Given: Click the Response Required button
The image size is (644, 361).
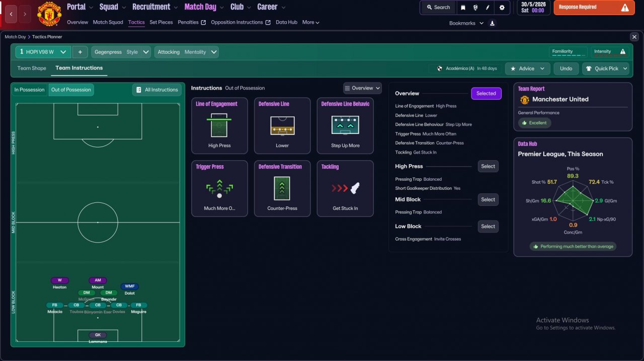Looking at the screenshot, I should point(594,8).
